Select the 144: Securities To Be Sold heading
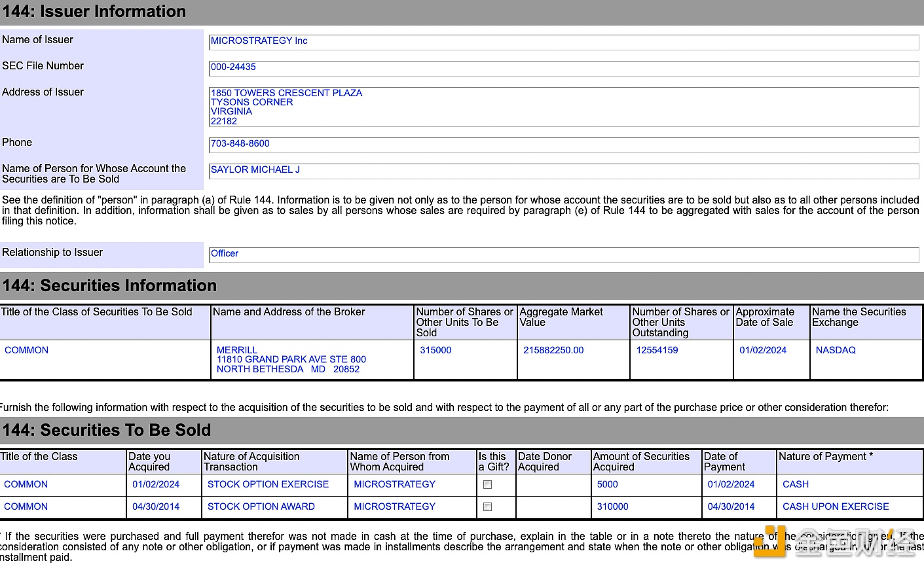The width and height of the screenshot is (924, 566). (107, 431)
